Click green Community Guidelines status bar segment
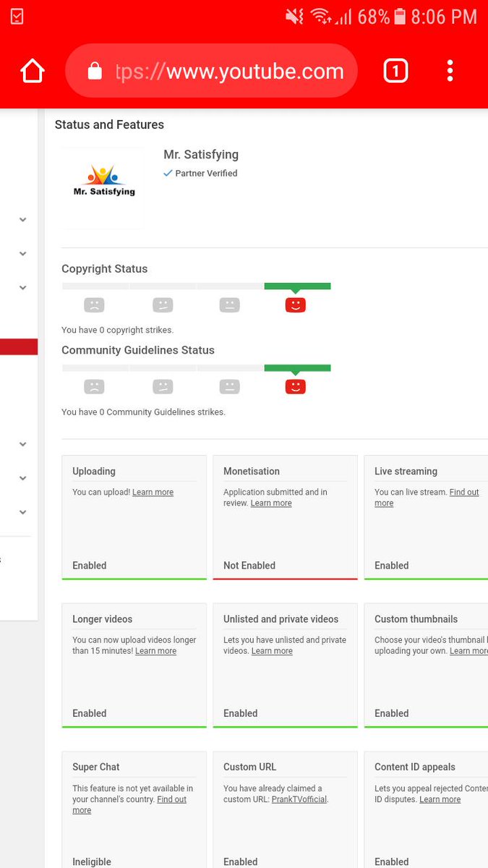The width and height of the screenshot is (488, 868). click(297, 368)
